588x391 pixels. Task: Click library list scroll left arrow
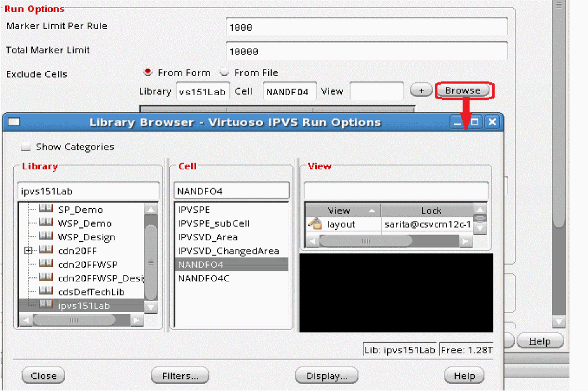[26, 320]
